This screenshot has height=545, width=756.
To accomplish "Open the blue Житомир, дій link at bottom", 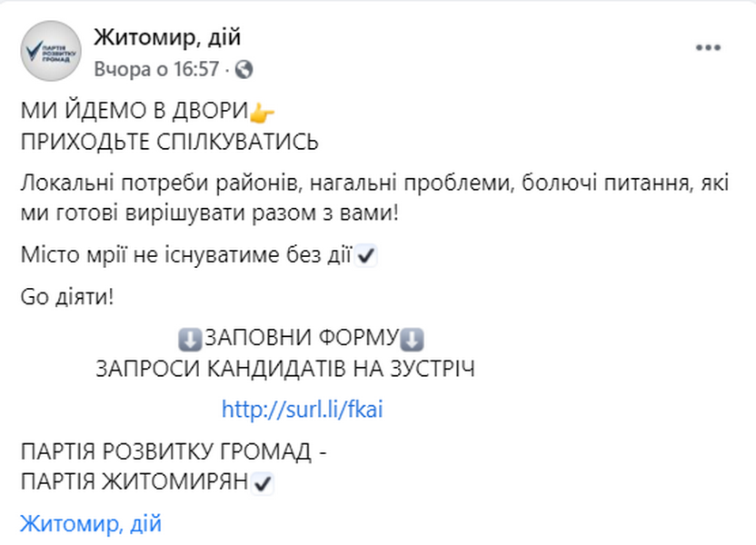I will pyautogui.click(x=91, y=524).
